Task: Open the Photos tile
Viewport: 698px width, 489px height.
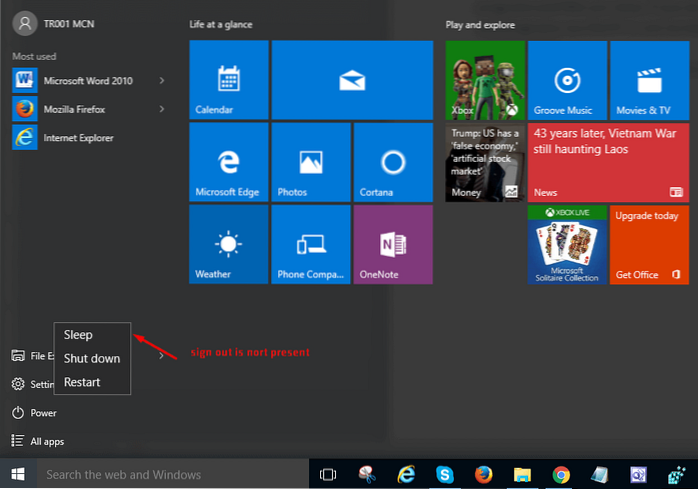Action: click(x=310, y=161)
